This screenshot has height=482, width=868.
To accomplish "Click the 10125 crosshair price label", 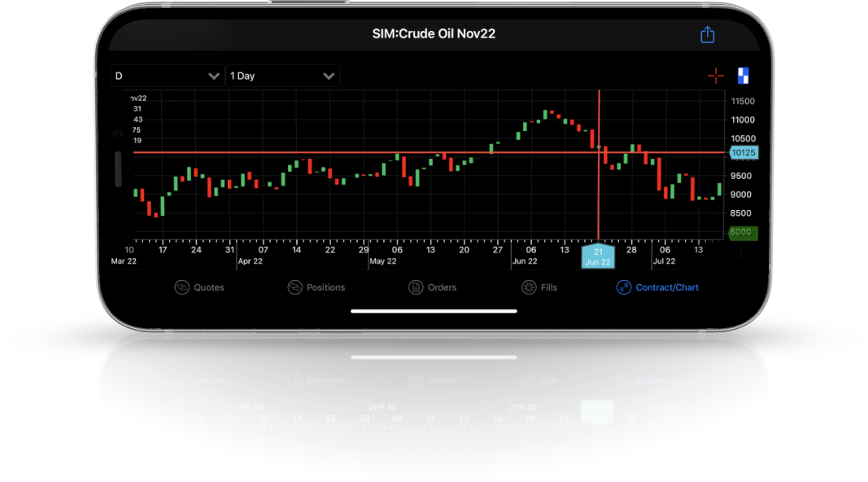I will point(744,152).
